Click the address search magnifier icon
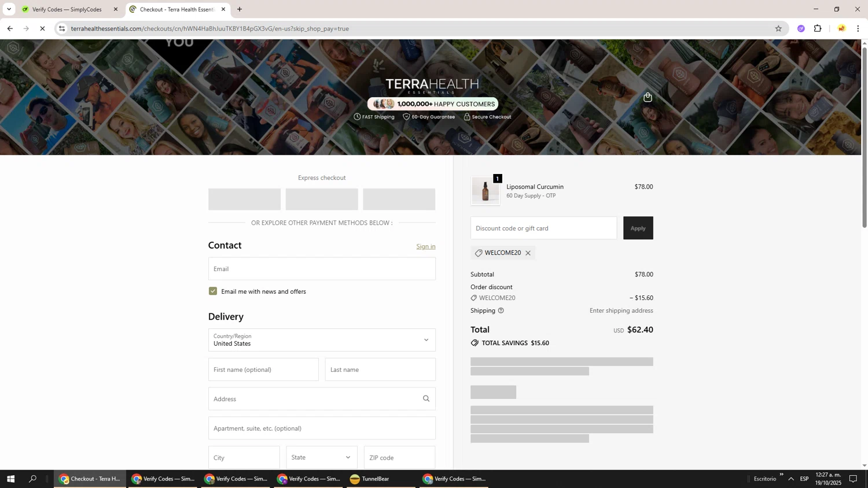The height and width of the screenshot is (488, 868). (426, 398)
